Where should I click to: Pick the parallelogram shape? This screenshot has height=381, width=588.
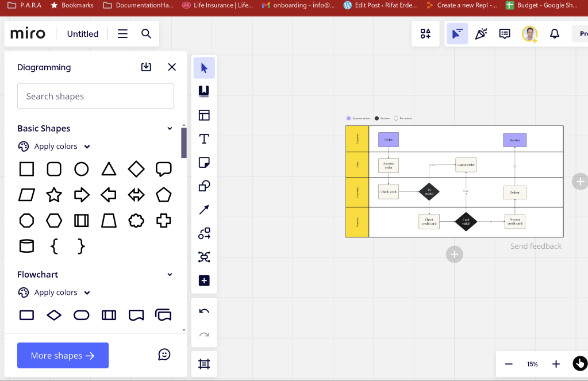(26, 195)
